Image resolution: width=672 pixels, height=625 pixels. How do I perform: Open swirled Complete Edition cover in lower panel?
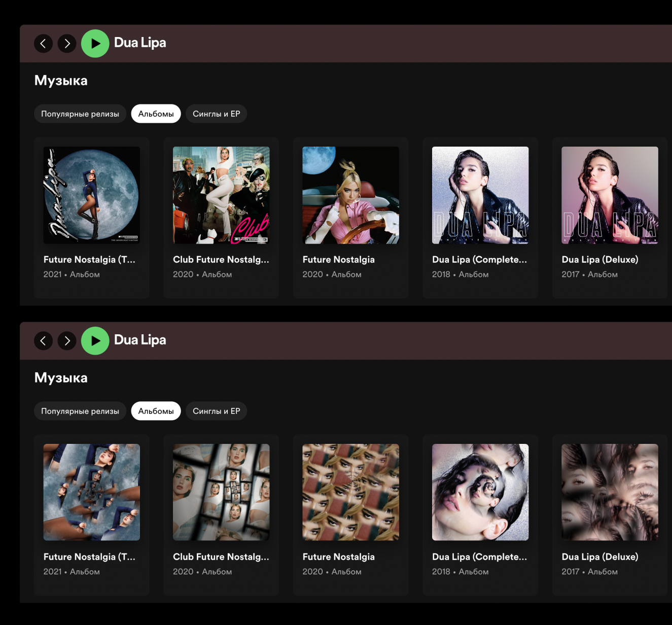(x=480, y=492)
